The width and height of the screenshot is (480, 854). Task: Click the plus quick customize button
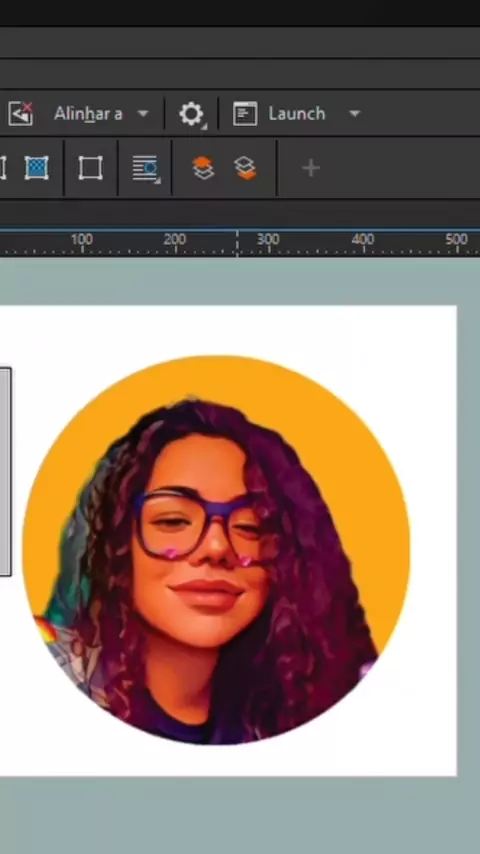pos(311,168)
